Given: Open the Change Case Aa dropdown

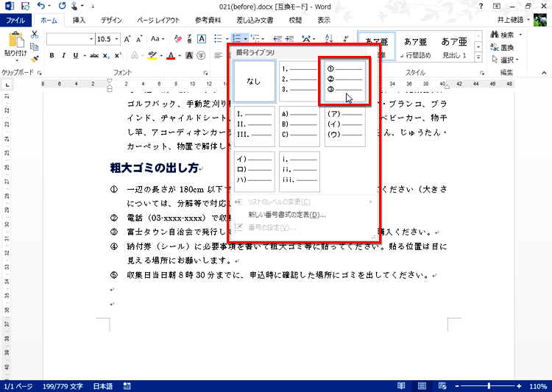Looking at the screenshot, I should pyautogui.click(x=158, y=39).
